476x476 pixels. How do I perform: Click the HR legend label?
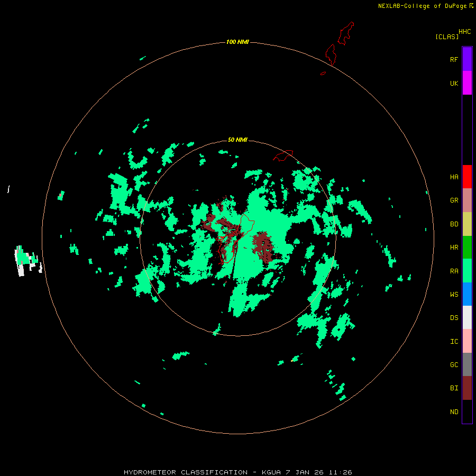pyautogui.click(x=454, y=248)
